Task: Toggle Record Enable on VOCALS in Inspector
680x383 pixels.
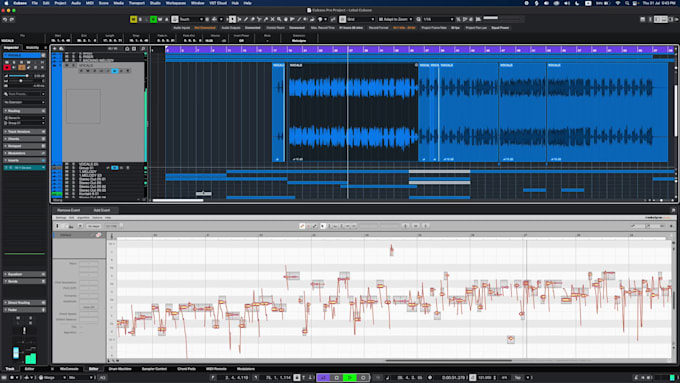Action: (x=7, y=68)
